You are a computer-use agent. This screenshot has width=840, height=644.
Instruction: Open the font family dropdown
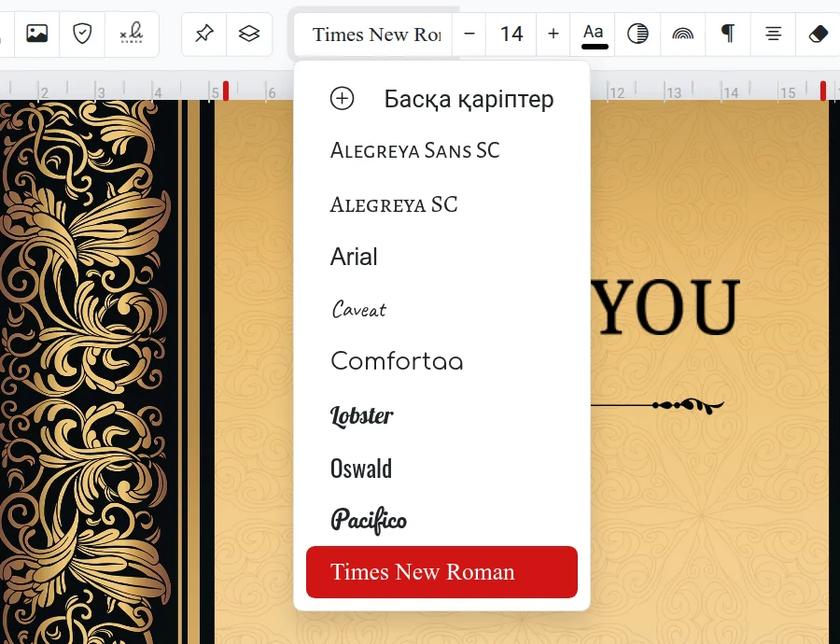[x=373, y=35]
